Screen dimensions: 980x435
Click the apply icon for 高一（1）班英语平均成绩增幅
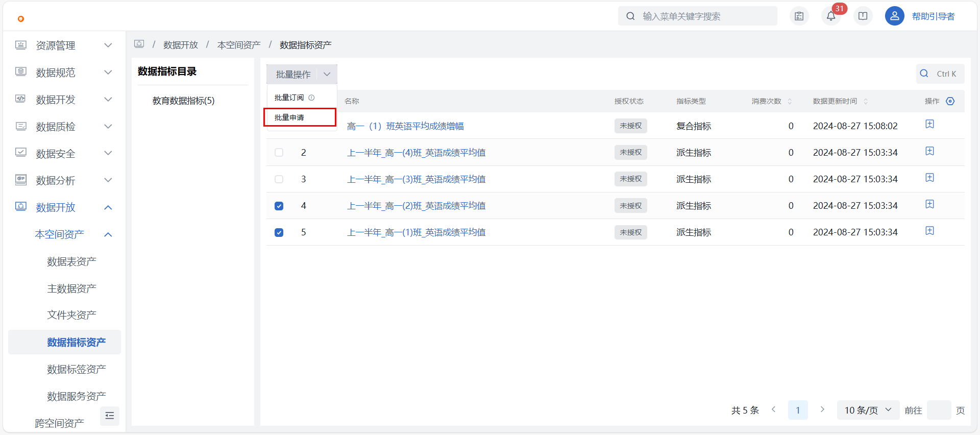(930, 125)
